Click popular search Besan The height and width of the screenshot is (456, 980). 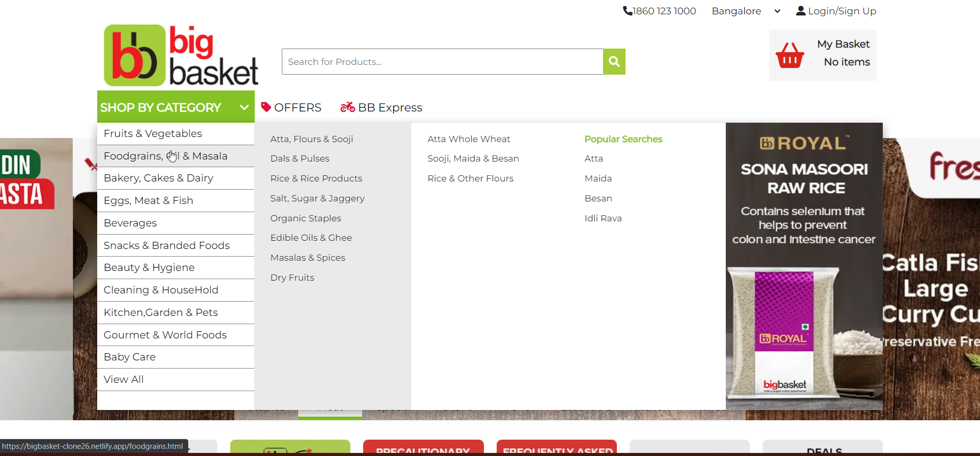598,198
